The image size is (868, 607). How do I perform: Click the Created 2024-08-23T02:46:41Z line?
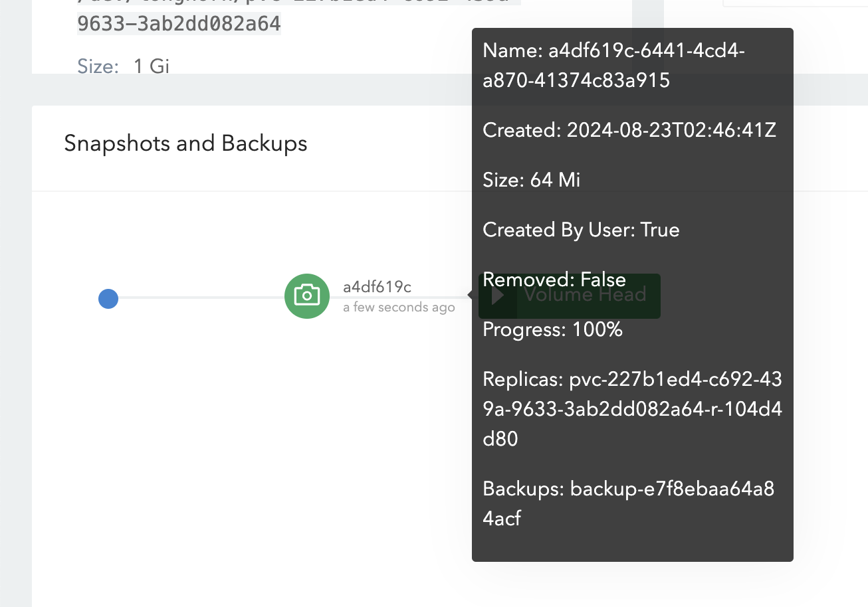coord(629,130)
